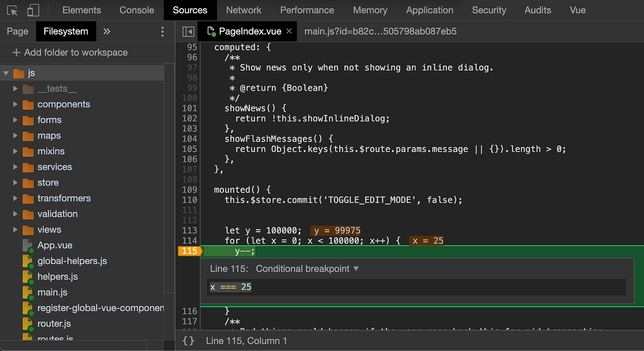Viewport: 644px width, 351px height.
Task: Expand the components folder
Action: click(15, 104)
